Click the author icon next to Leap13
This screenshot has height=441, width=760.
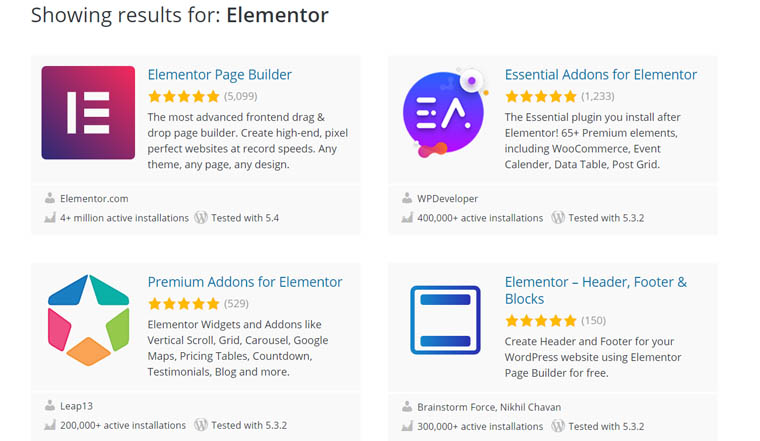50,406
